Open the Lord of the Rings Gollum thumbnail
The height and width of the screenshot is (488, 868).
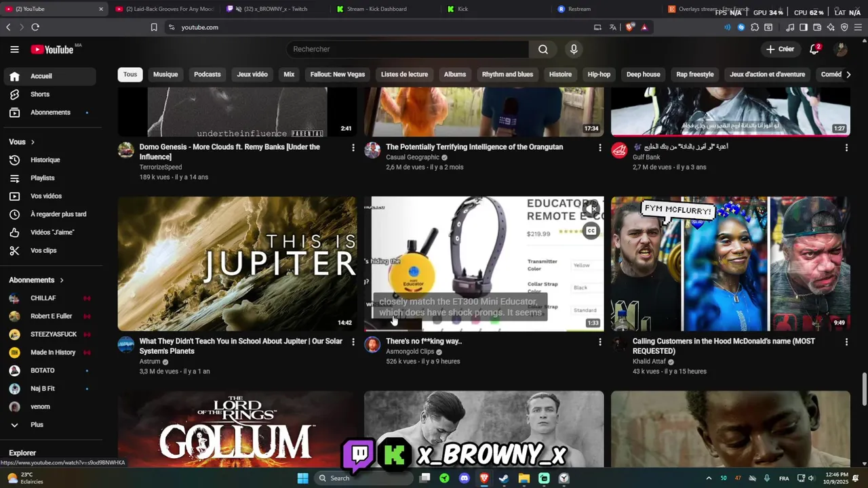pyautogui.click(x=237, y=429)
